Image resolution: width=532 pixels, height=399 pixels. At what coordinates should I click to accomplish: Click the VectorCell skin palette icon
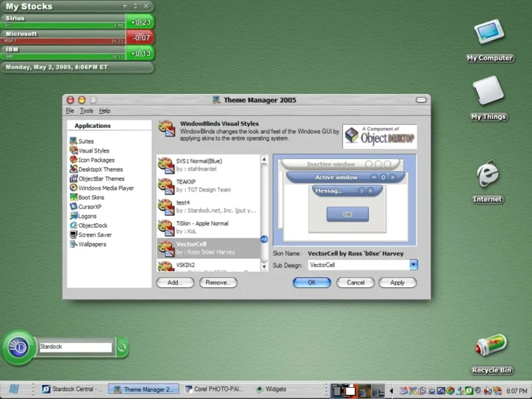(166, 248)
